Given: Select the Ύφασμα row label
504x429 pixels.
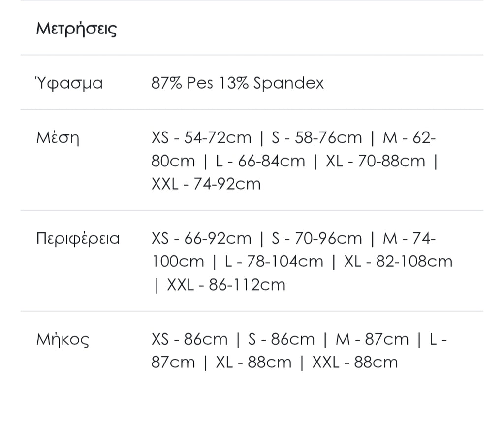Looking at the screenshot, I should [x=69, y=83].
